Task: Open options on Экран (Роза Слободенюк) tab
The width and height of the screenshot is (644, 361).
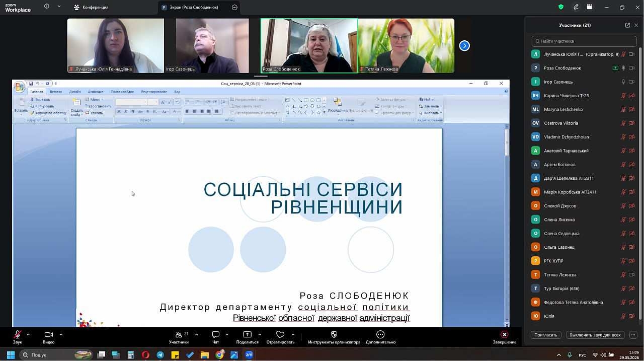Action: tap(234, 8)
